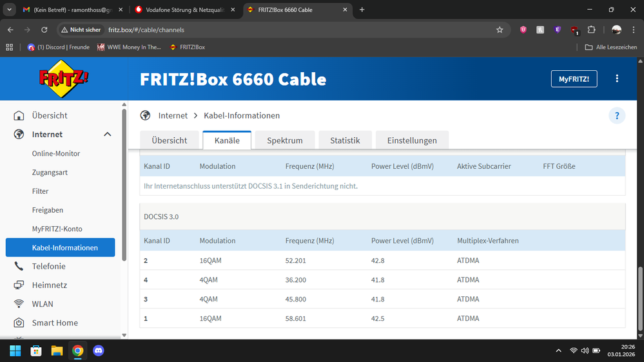Open the three-dot menu in the FRITZ!Box header

[617, 79]
